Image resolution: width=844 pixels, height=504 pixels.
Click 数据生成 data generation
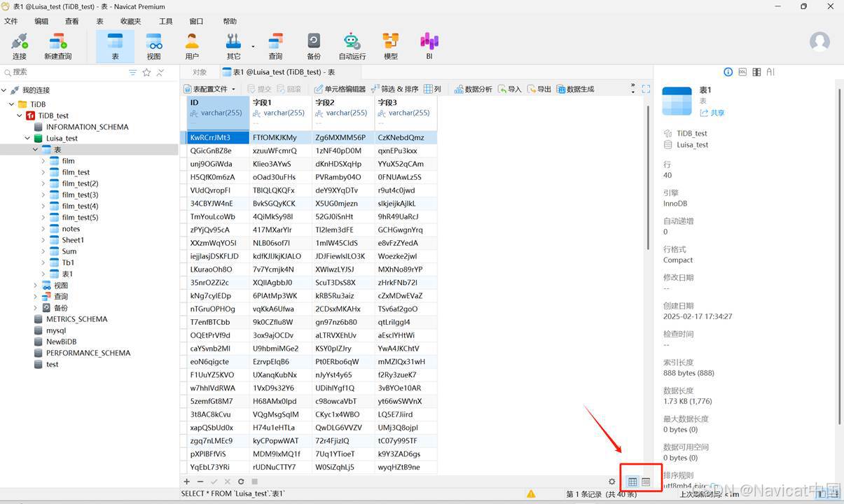pos(575,89)
